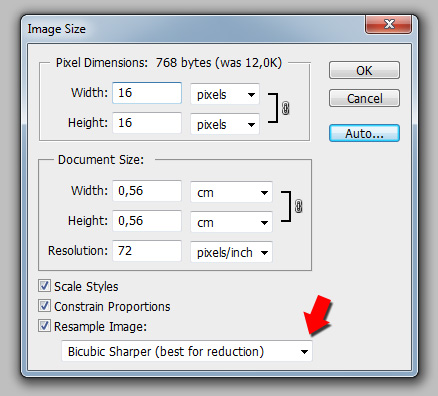Viewport: 438px width, 396px height.
Task: Click the pixel Height input field
Action: click(147, 123)
